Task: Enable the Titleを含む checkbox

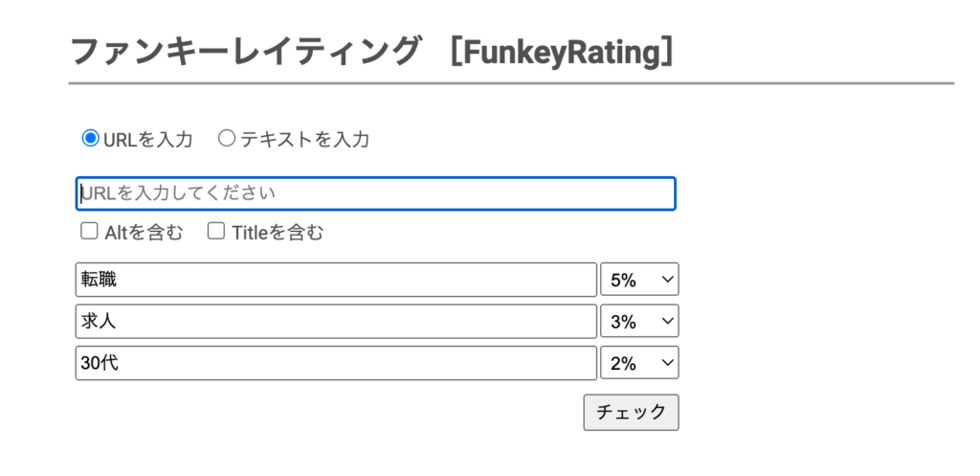Action: pyautogui.click(x=216, y=231)
